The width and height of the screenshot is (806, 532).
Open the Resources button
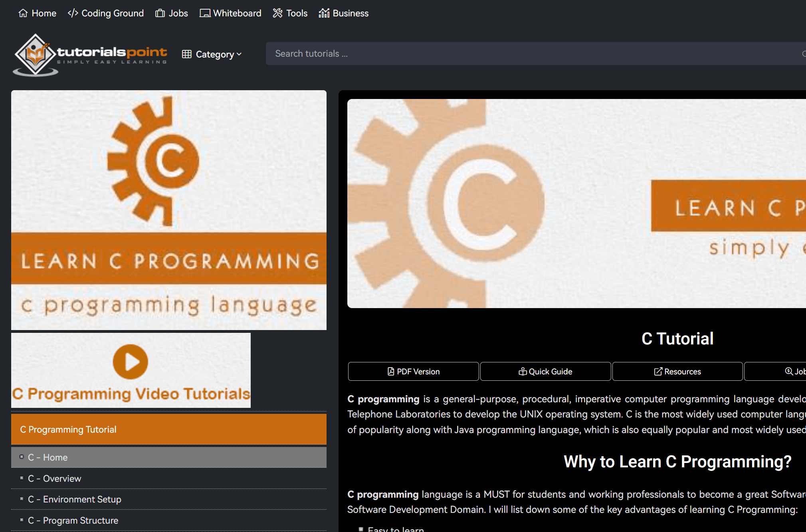point(677,372)
